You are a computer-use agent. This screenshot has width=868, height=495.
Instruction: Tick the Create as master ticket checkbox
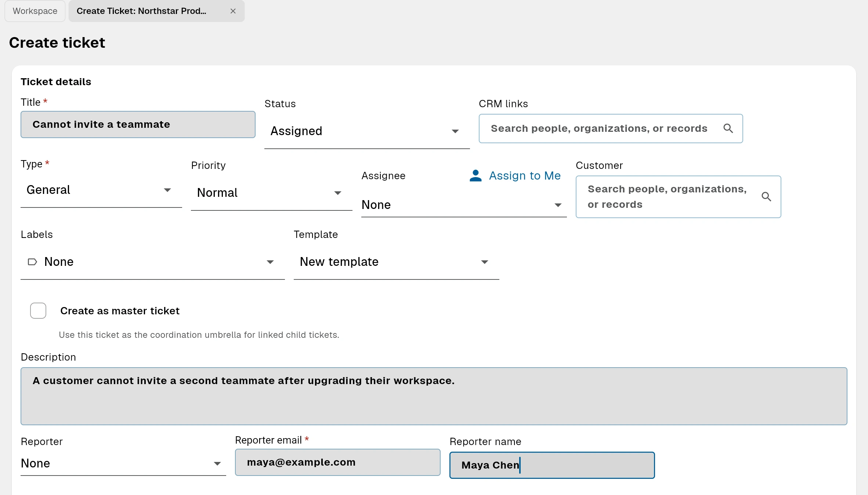point(38,311)
